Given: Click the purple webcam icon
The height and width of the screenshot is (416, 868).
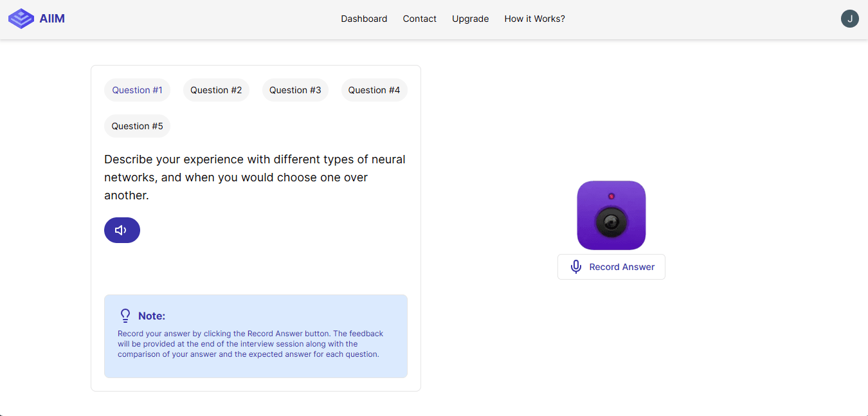Looking at the screenshot, I should [x=611, y=215].
